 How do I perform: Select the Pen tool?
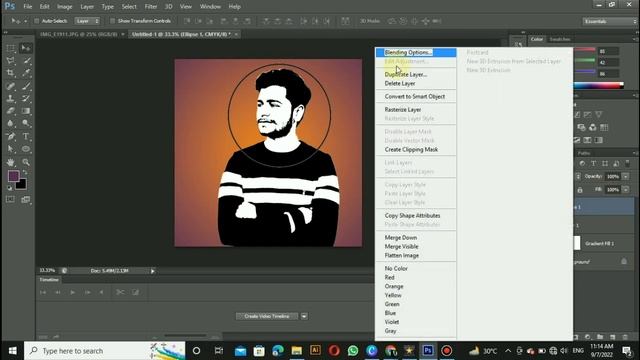[11, 136]
